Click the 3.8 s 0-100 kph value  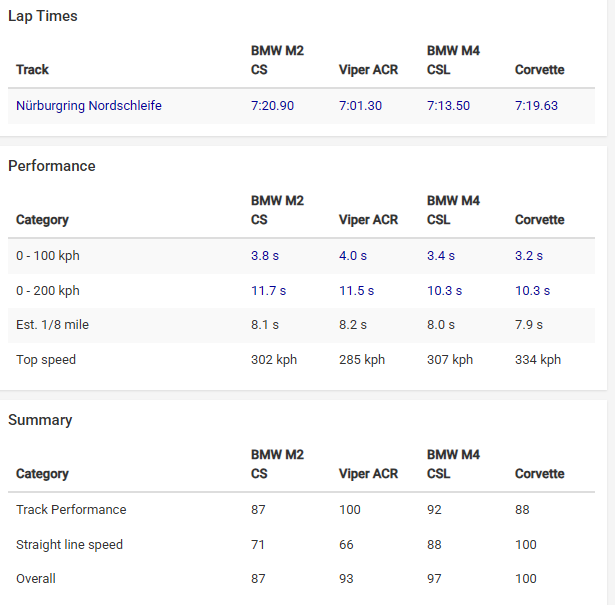(265, 256)
